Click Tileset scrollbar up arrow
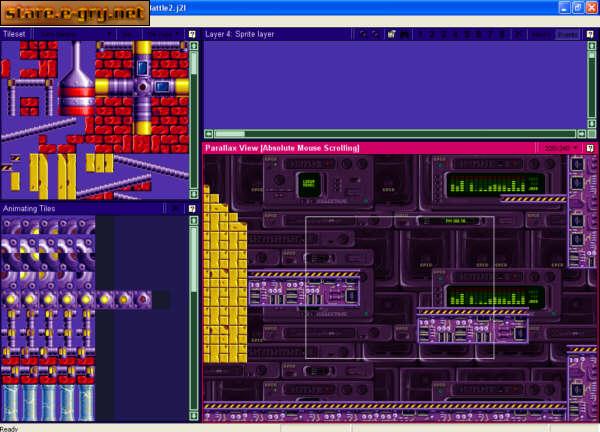Screen dimensions: 600x432 coord(194,46)
